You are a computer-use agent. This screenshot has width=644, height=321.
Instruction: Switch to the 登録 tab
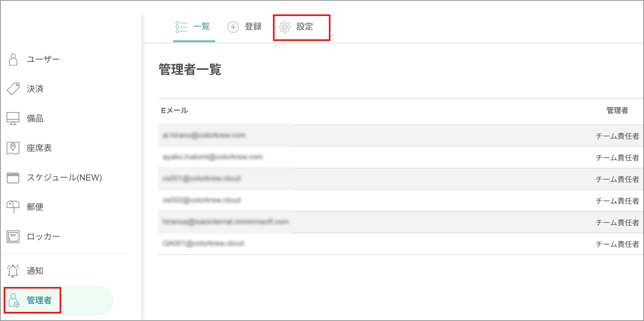point(254,27)
